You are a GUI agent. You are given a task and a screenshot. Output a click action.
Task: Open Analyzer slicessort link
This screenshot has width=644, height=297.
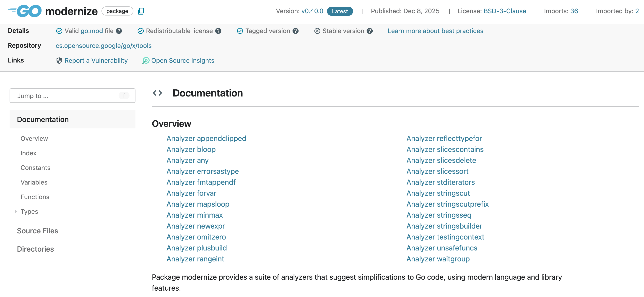tap(437, 171)
